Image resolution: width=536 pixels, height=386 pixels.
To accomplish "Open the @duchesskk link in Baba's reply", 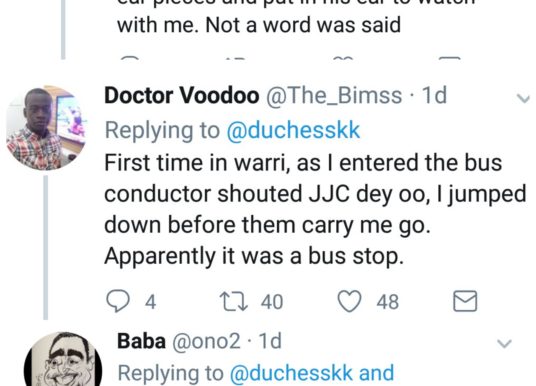I will tap(291, 373).
